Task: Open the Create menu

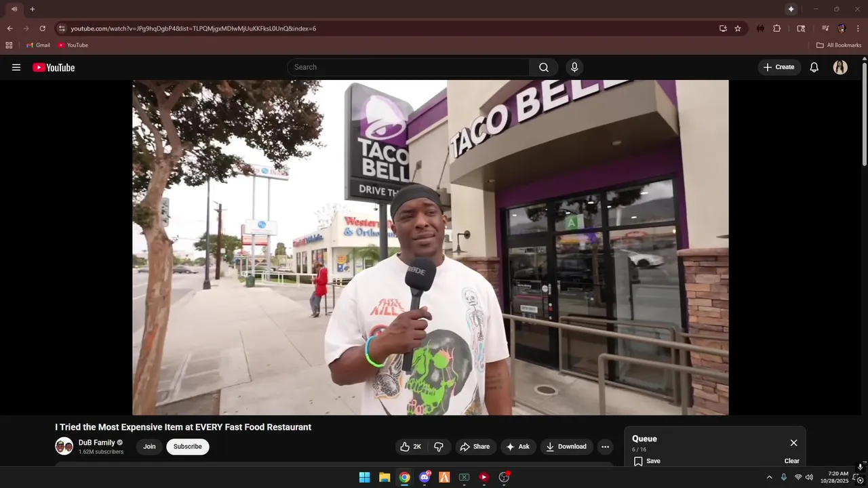Action: (x=778, y=67)
